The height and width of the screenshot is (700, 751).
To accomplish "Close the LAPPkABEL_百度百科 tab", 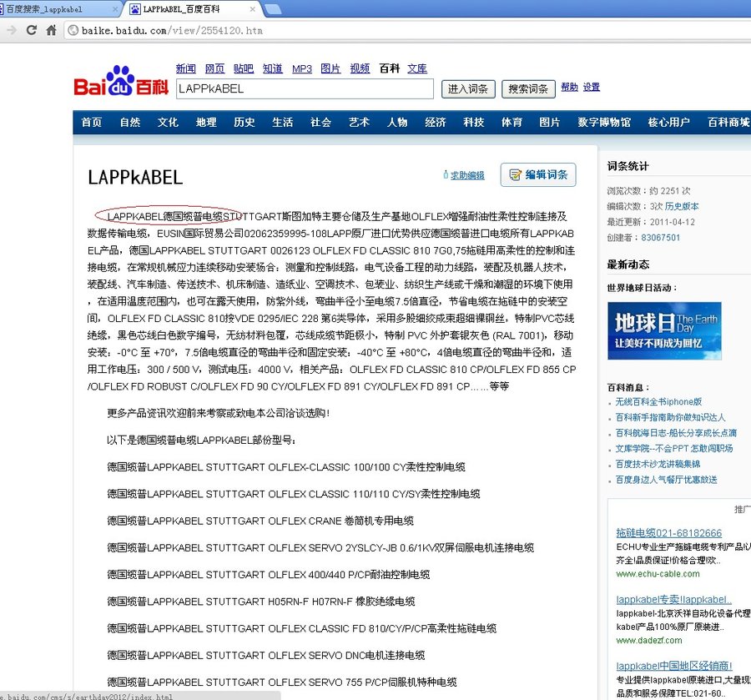I will click(252, 9).
